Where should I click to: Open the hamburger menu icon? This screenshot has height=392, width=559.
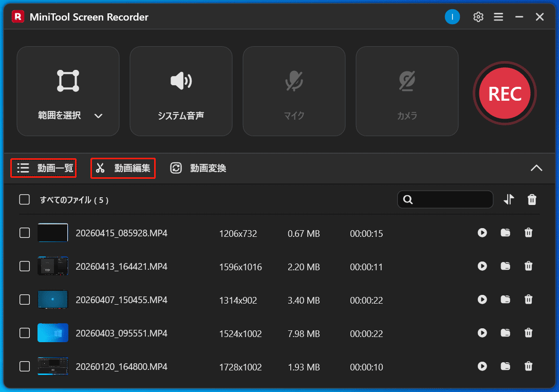coord(498,17)
